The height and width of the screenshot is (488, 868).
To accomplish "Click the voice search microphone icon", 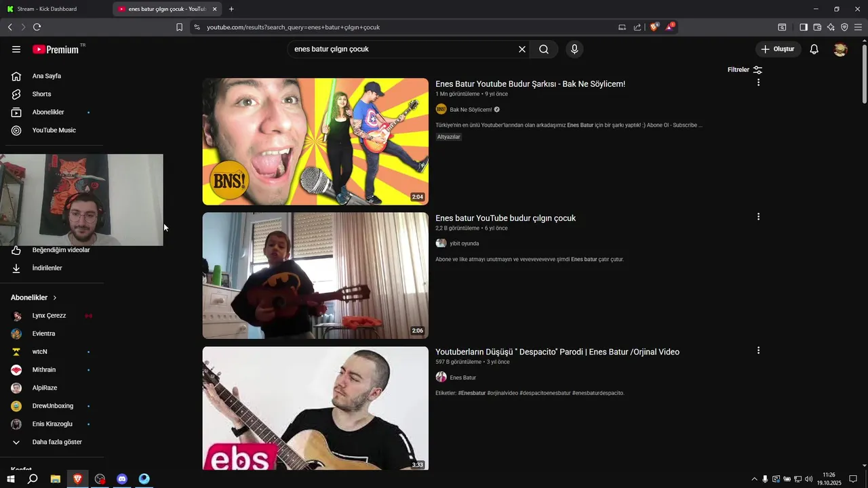I will (574, 49).
